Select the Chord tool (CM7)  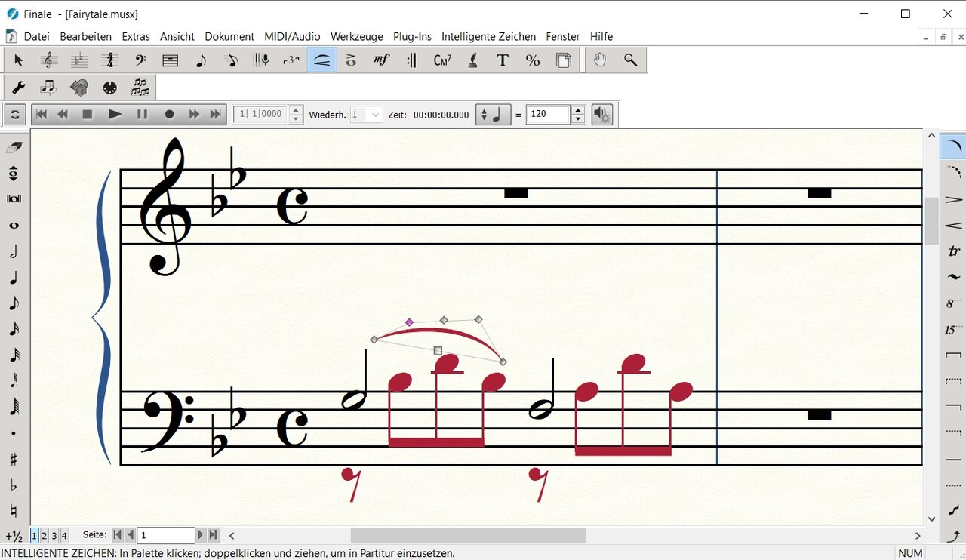click(442, 60)
